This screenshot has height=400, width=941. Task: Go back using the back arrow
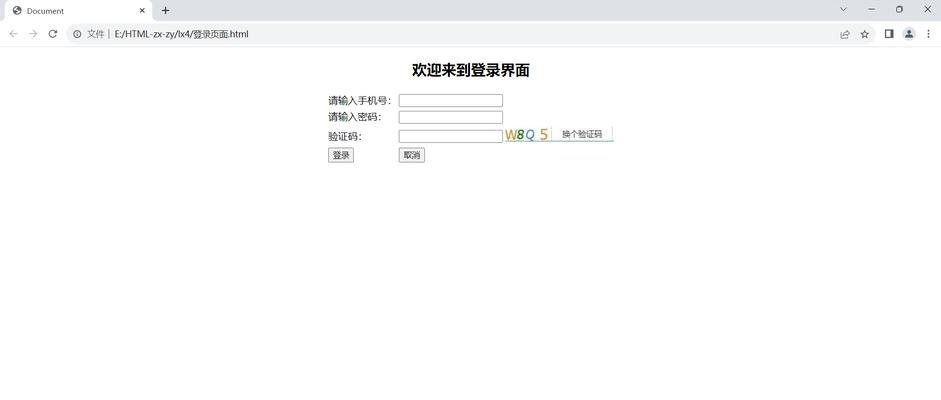coord(13,34)
